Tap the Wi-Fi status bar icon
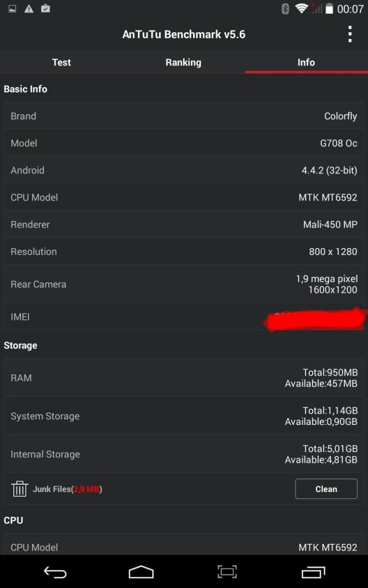 pyautogui.click(x=301, y=9)
